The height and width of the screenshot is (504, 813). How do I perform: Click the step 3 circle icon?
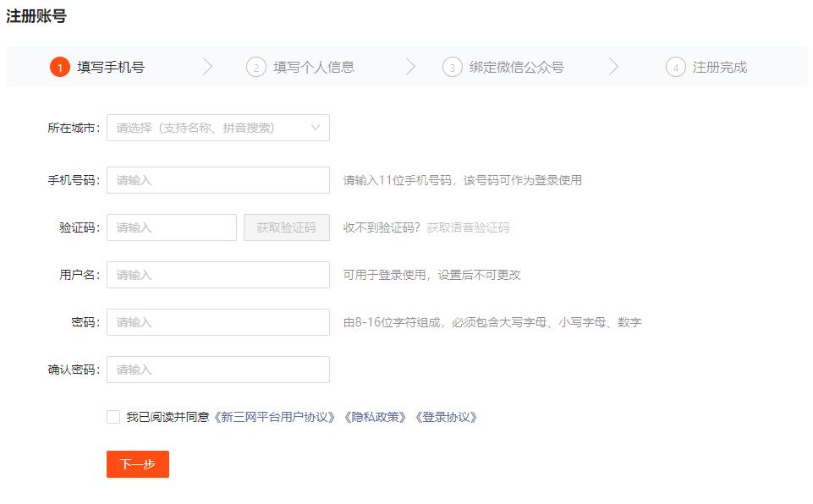[452, 67]
